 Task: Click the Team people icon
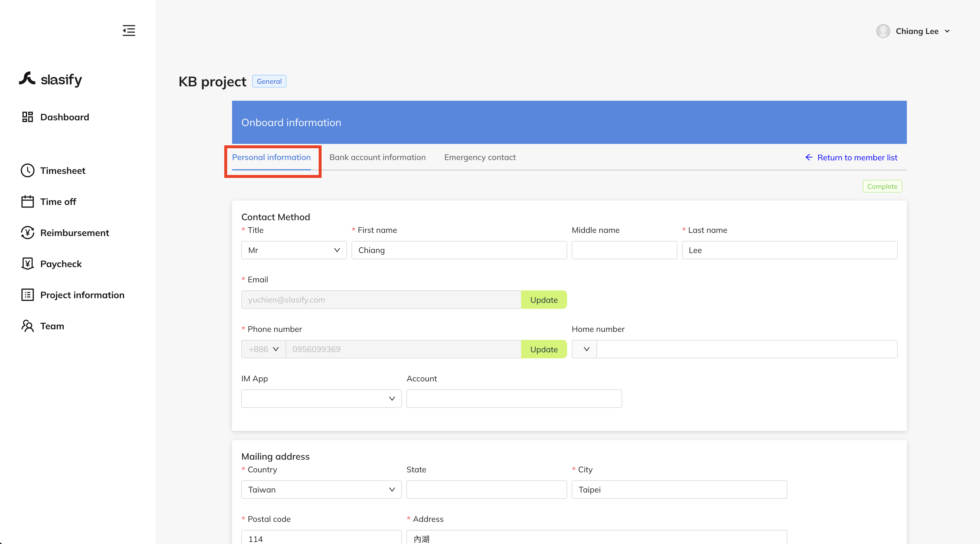click(27, 326)
